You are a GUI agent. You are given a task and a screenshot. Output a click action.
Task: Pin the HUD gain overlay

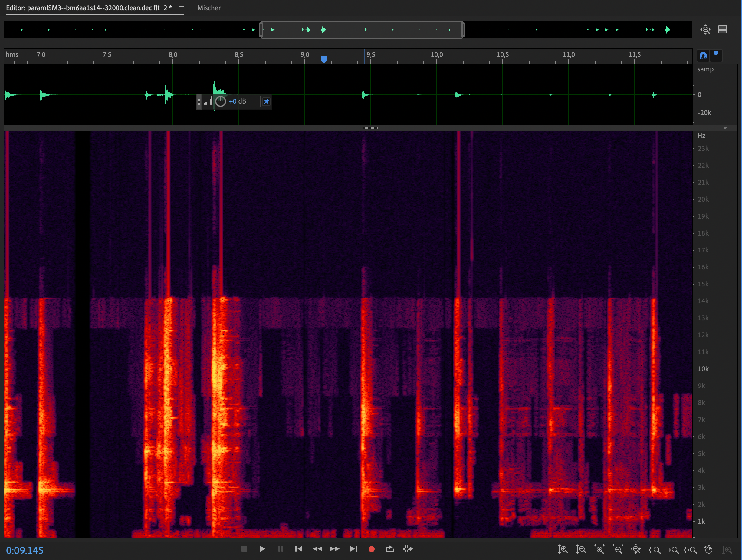266,102
